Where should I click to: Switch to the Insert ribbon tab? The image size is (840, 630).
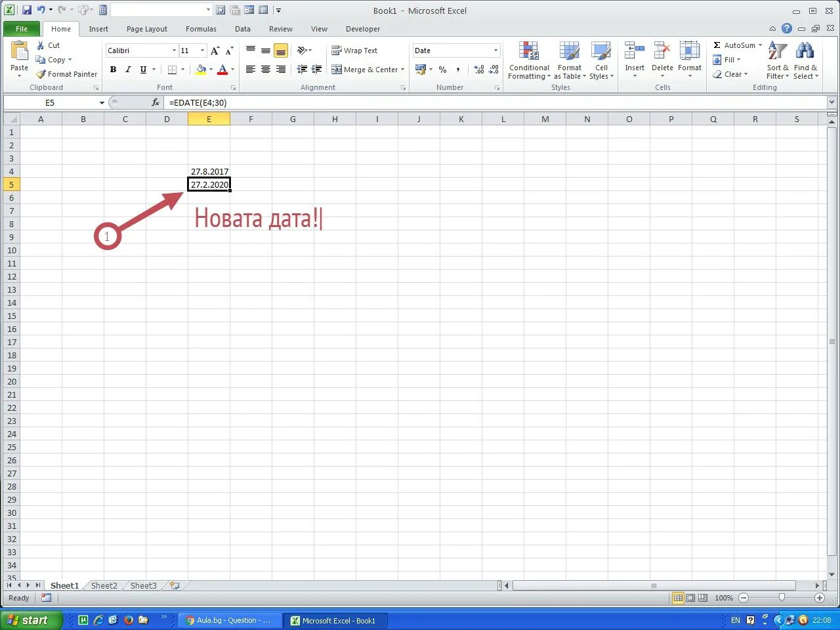[98, 29]
